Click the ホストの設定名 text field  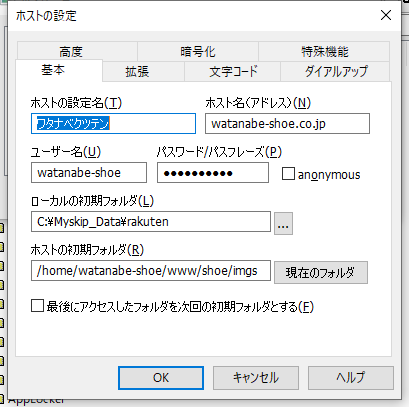(113, 124)
